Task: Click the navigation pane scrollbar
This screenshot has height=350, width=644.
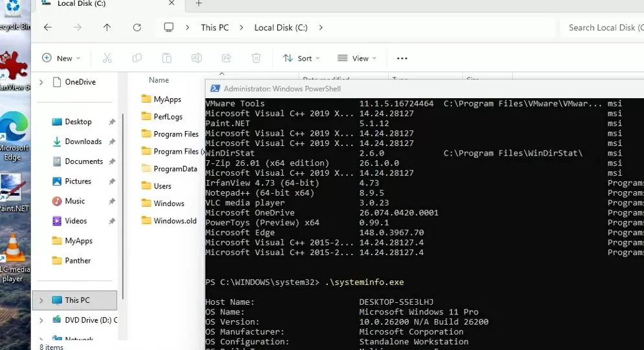Action: point(122,205)
